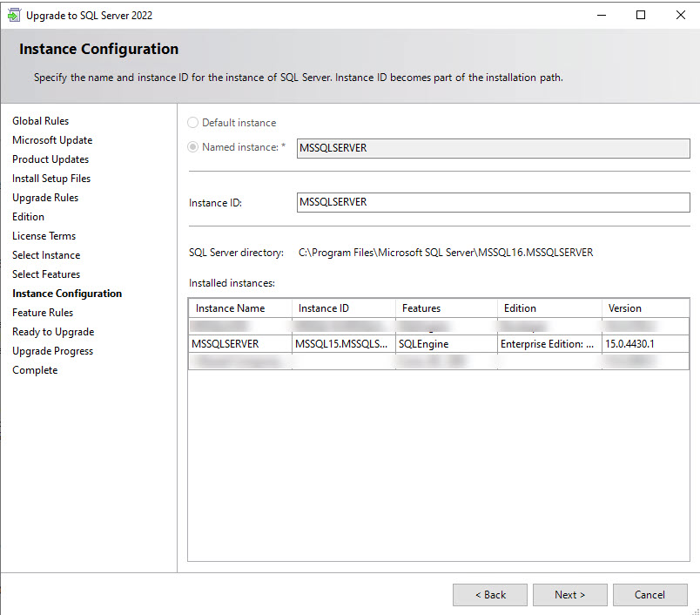Maximize the setup window

pos(641,15)
